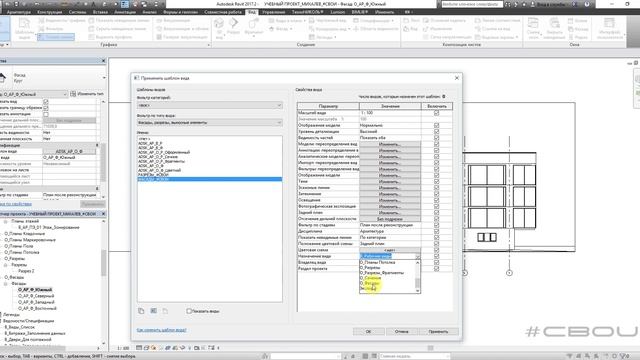Collapse the Фасады node in project browser

[6, 283]
